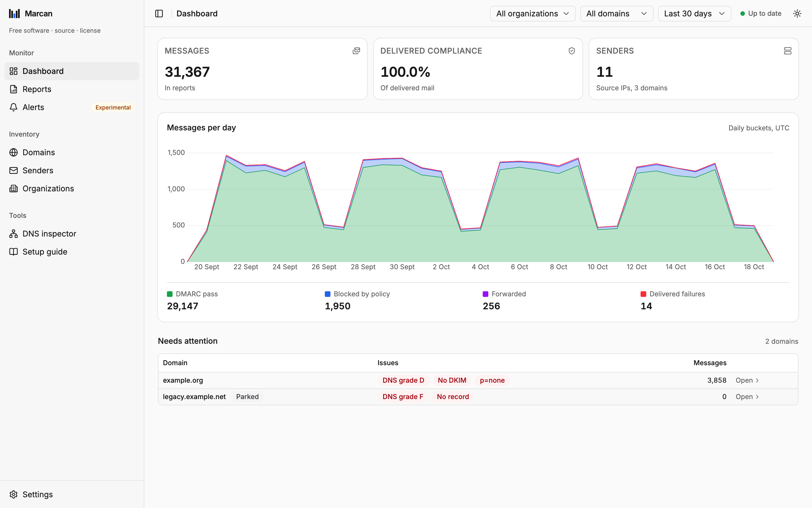
Task: Click the Parked tag on legacy.example.net
Action: coord(247,397)
